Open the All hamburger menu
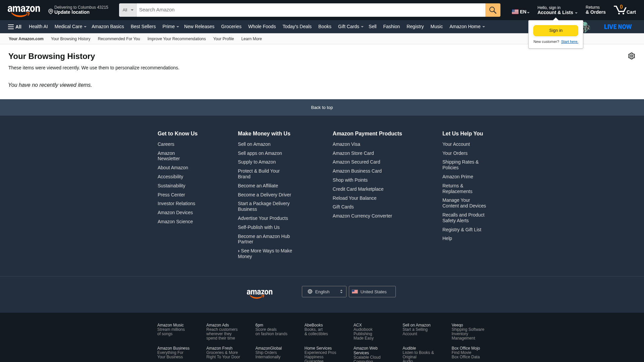Viewport: 644px width, 362px height. point(15,27)
